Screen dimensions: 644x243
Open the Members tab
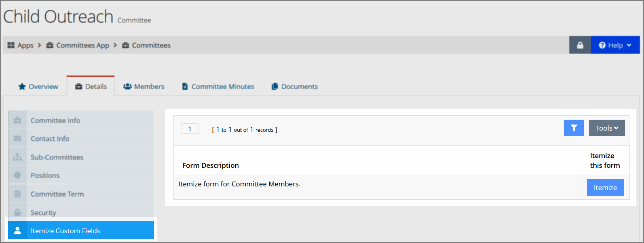pos(144,87)
